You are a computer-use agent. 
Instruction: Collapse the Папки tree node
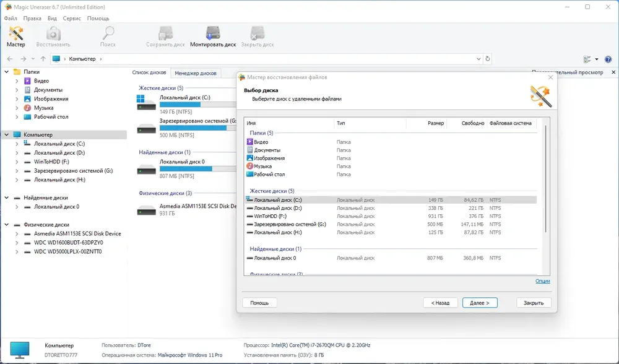pyautogui.click(x=7, y=72)
